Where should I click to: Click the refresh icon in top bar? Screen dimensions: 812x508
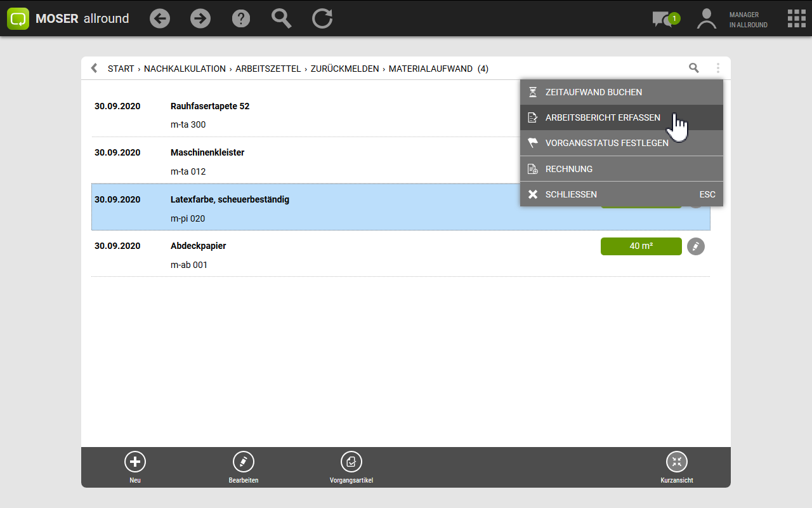pos(322,18)
